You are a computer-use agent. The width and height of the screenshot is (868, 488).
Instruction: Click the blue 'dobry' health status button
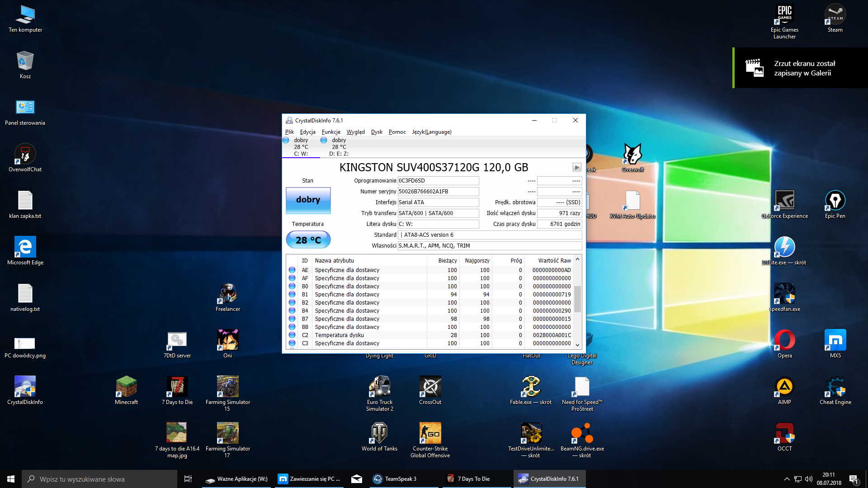308,200
